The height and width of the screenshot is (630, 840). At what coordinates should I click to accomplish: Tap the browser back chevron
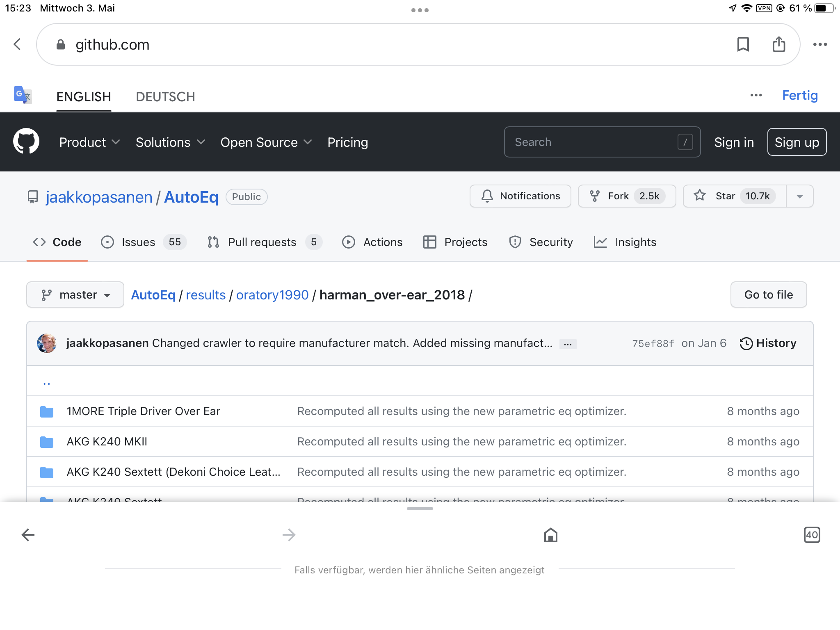click(x=18, y=44)
